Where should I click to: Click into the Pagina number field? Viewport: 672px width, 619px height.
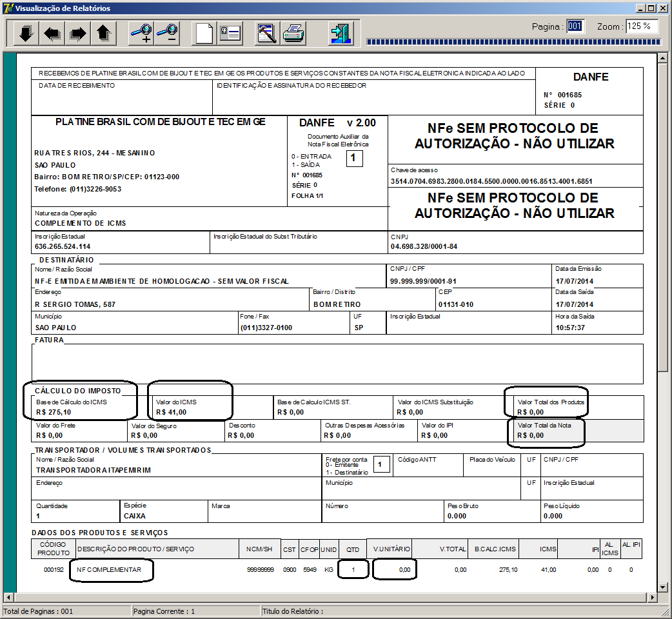[575, 26]
